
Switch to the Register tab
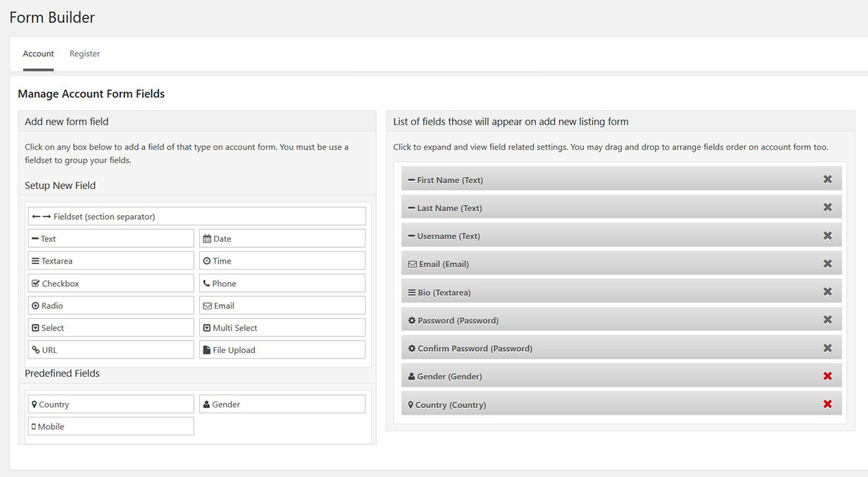(x=84, y=53)
